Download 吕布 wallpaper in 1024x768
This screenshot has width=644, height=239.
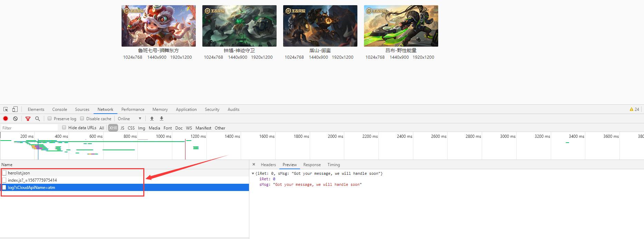tap(375, 57)
